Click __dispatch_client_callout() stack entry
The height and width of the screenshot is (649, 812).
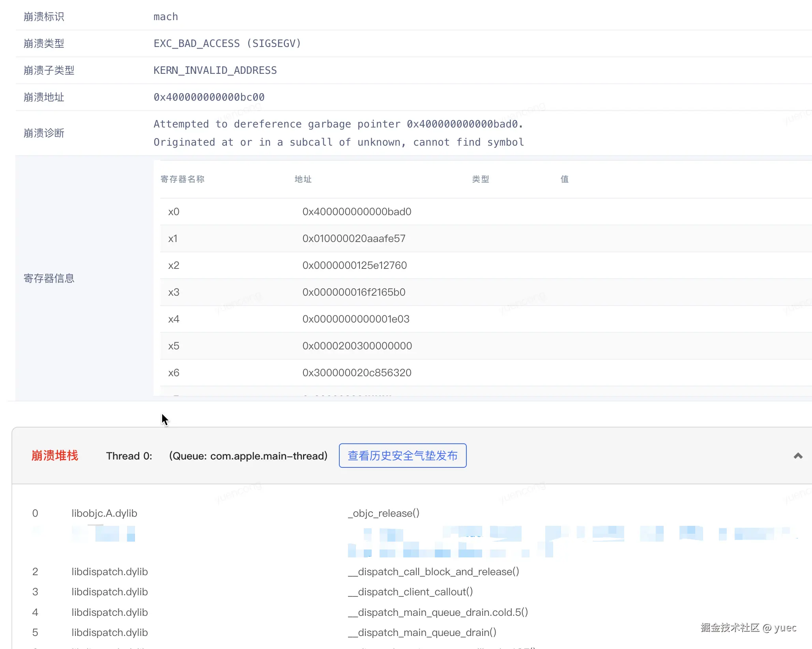[x=410, y=592]
